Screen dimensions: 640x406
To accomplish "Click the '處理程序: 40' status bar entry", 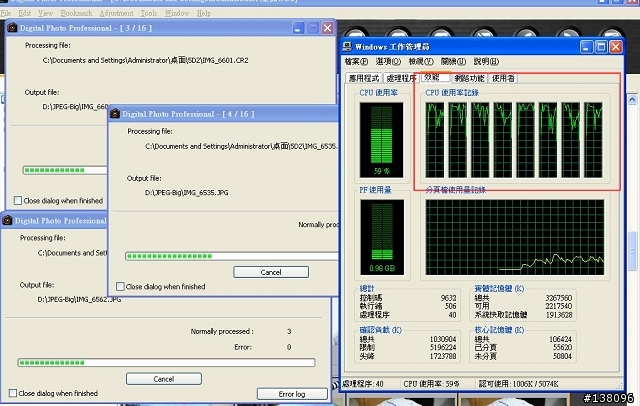I will 363,384.
